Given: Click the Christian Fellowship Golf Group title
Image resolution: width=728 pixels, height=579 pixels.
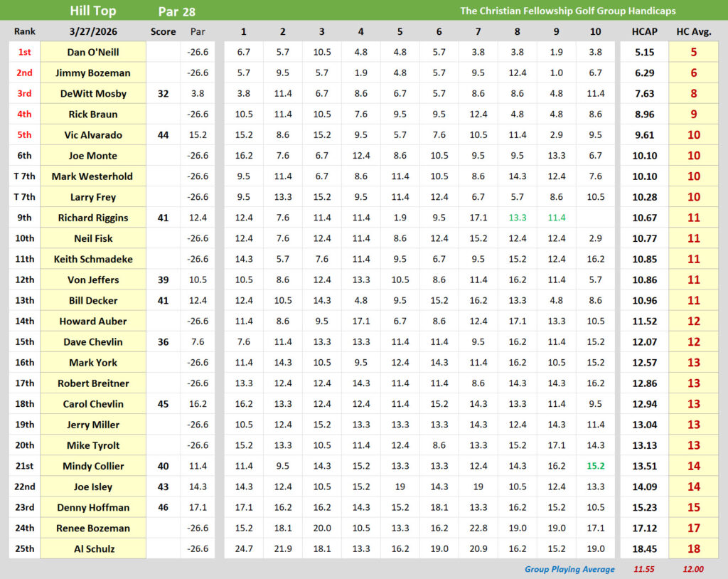Looking at the screenshot, I should (567, 11).
